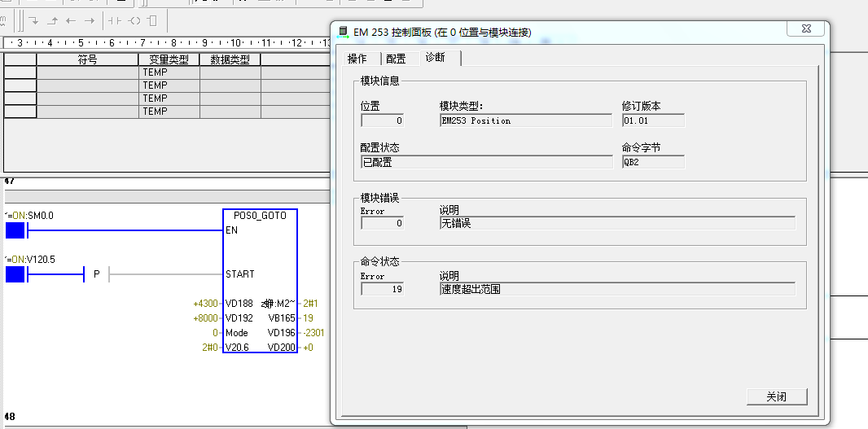
Task: Switch to the 操作 tab
Action: coord(357,59)
